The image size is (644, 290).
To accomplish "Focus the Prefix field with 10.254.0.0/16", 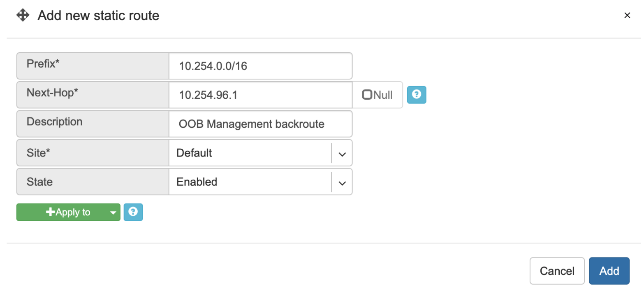I will pos(260,66).
